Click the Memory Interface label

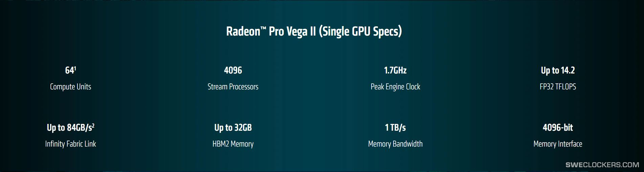click(558, 144)
